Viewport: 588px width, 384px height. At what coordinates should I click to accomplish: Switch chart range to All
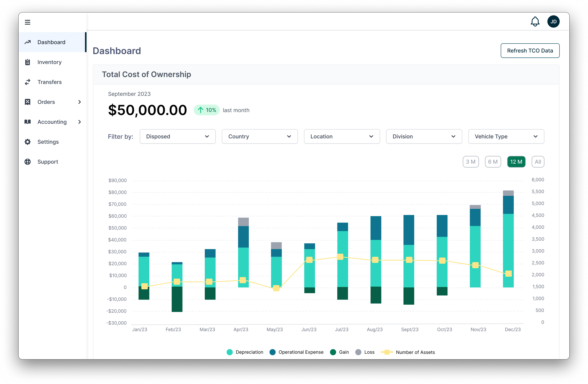click(538, 162)
